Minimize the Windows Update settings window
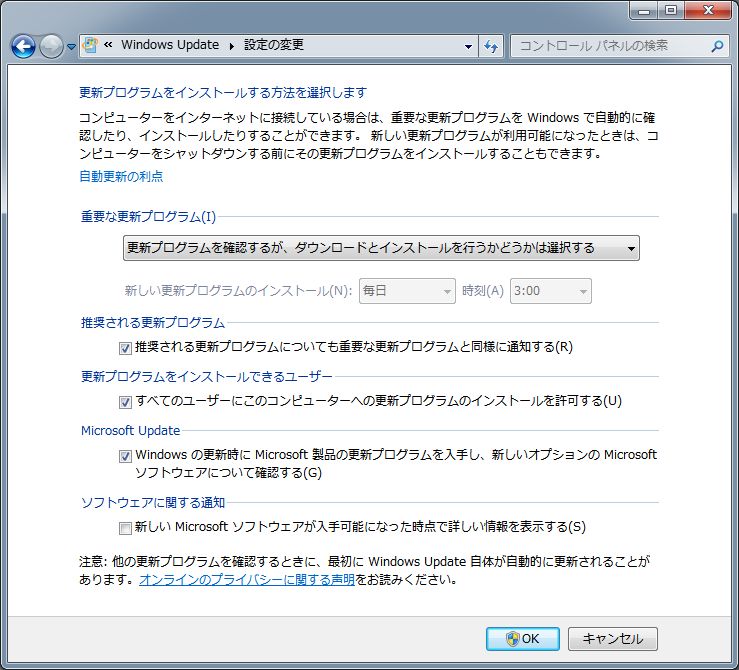Screen dimensions: 739x670 pos(644,10)
